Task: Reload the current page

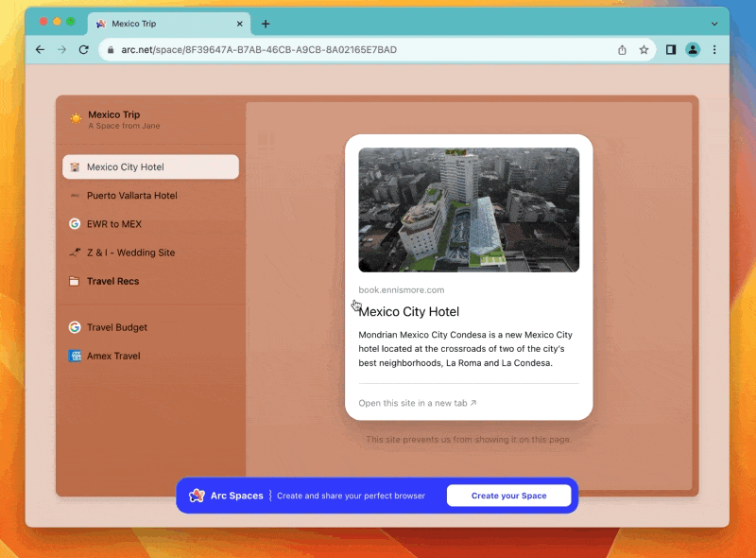Action: point(83,50)
